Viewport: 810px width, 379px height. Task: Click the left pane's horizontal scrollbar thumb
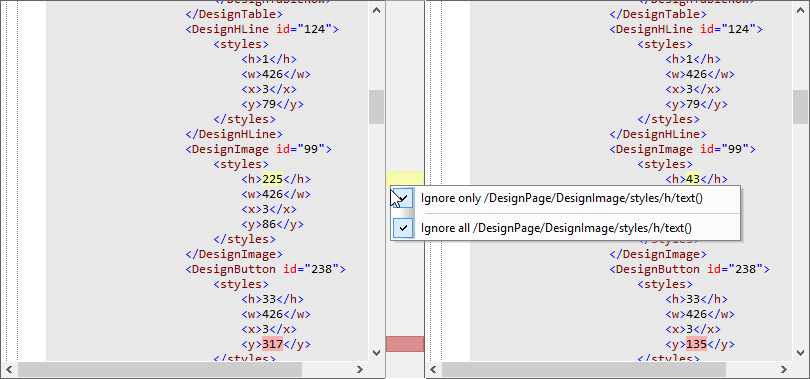click(x=160, y=369)
